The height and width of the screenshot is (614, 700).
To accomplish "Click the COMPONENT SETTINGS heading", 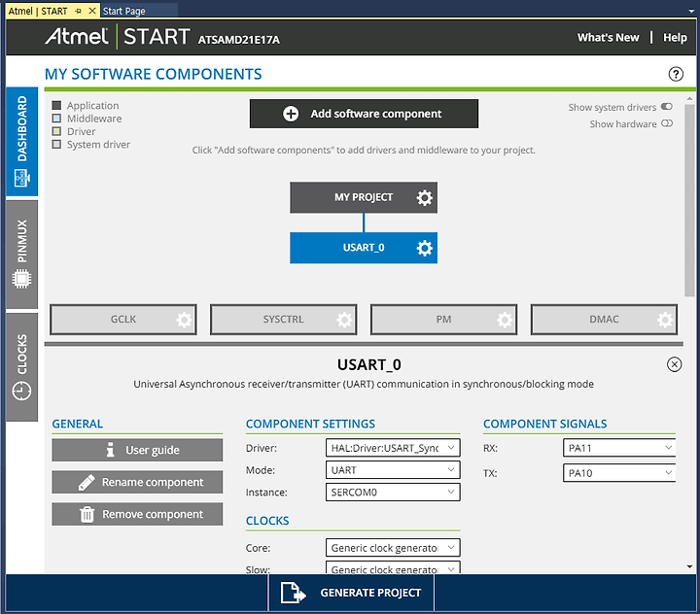I will 310,424.
